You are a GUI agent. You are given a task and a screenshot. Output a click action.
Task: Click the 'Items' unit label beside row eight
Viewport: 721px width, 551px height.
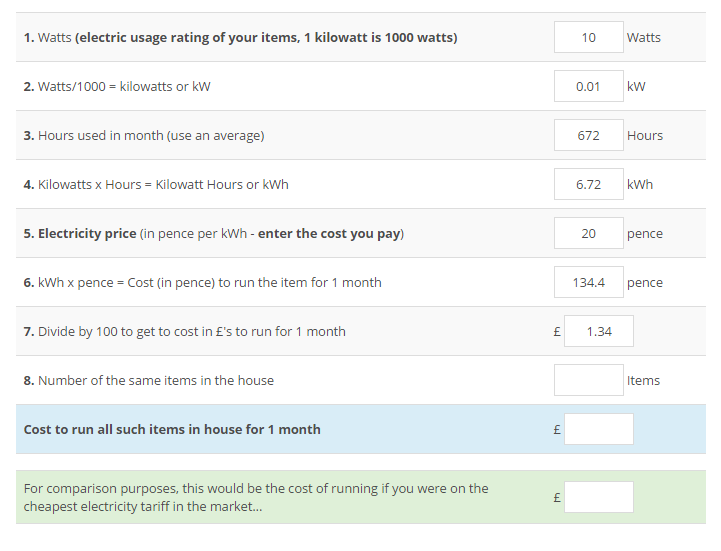643,380
